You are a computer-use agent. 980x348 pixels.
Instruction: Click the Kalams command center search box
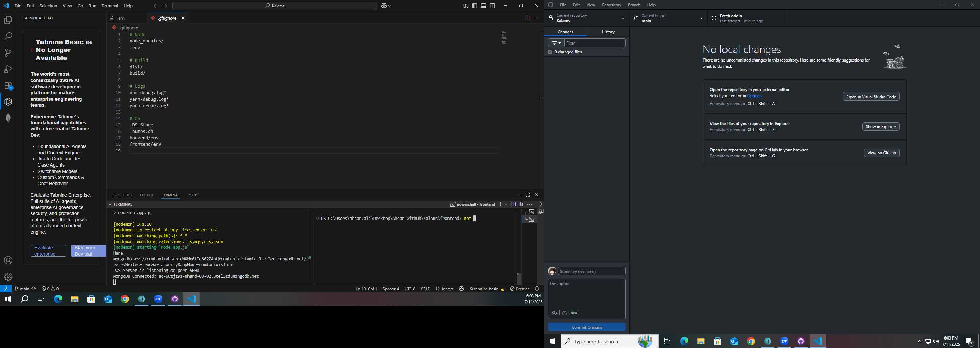(x=274, y=6)
